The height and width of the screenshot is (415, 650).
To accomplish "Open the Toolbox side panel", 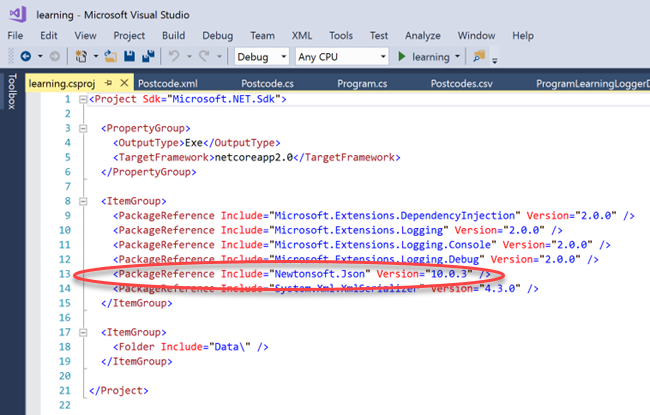I will click(12, 91).
